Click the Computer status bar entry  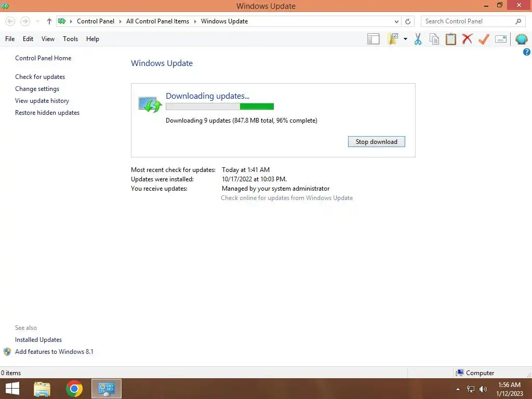point(475,373)
